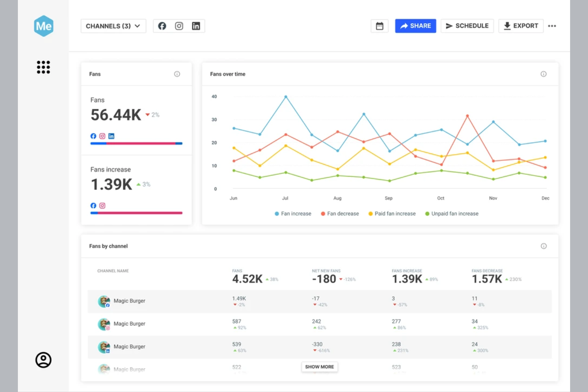Click net new fans value -17
This screenshot has height=392, width=588.
[x=315, y=298]
